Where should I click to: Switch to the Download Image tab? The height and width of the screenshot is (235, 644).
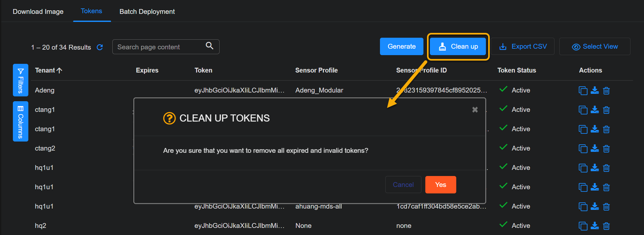point(38,12)
